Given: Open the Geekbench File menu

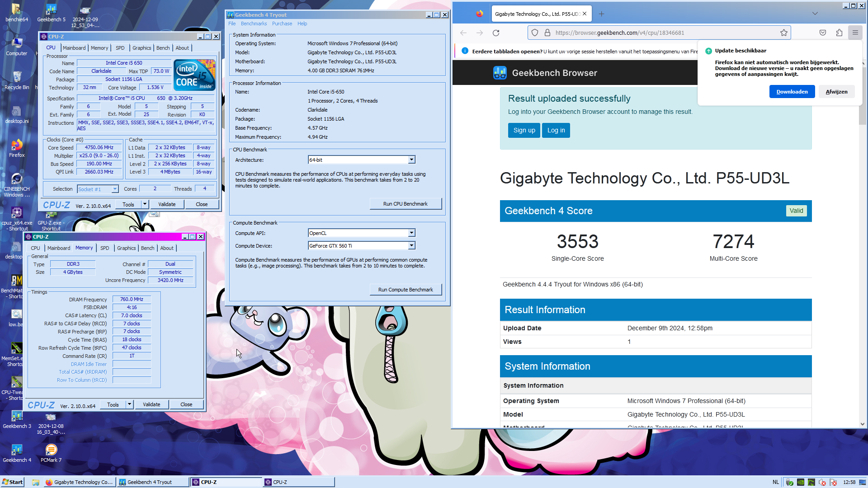Looking at the screenshot, I should pos(232,23).
